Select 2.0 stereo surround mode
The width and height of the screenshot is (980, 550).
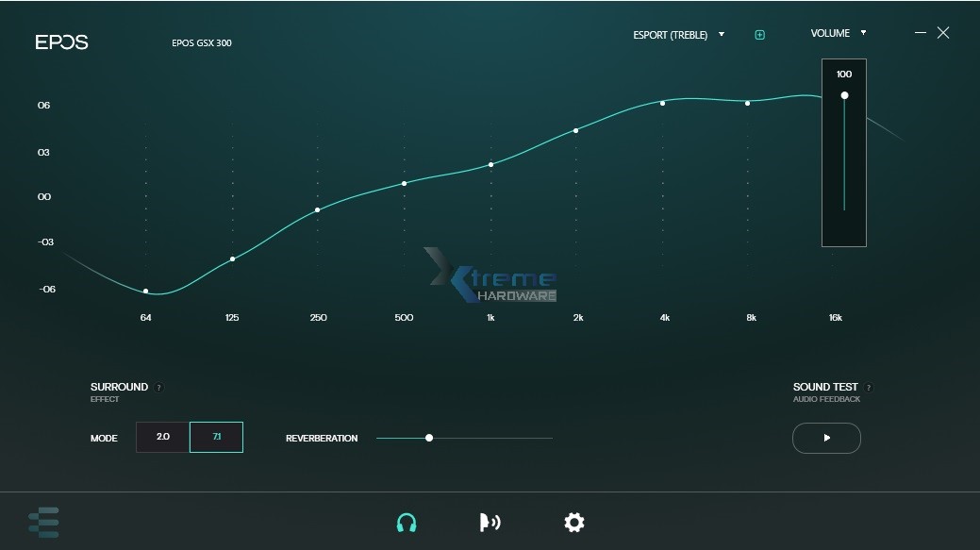pos(162,437)
